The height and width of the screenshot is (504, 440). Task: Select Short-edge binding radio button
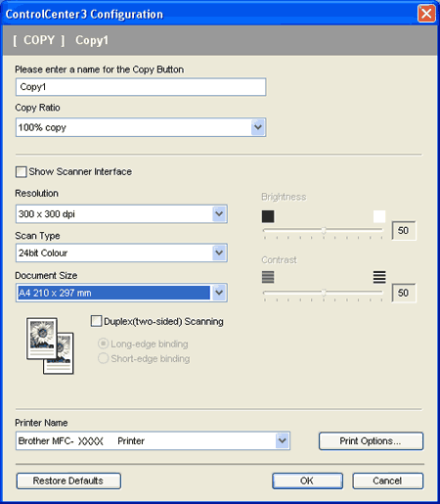tap(103, 358)
